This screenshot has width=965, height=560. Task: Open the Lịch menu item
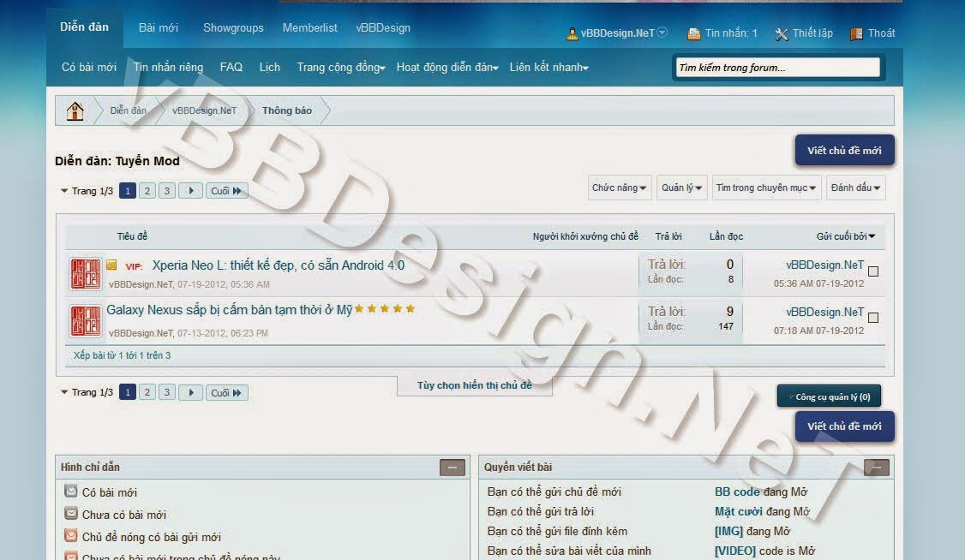tap(270, 68)
